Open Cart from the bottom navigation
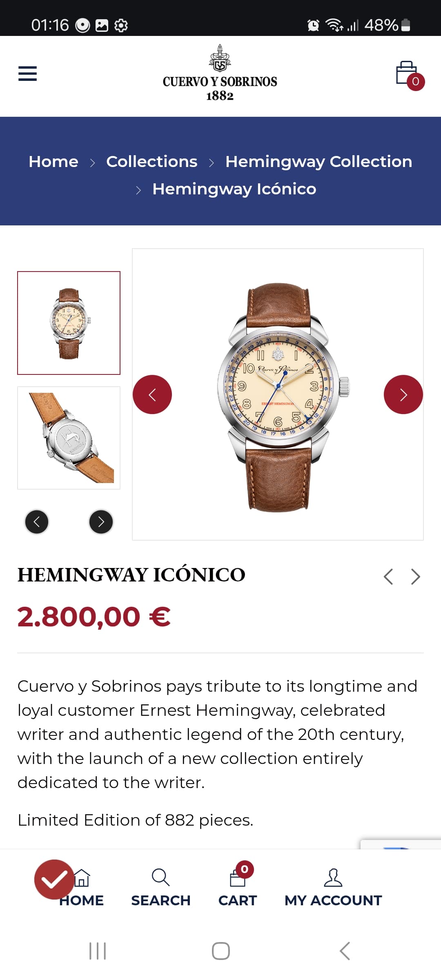Viewport: 441px width, 980px height. [238, 885]
